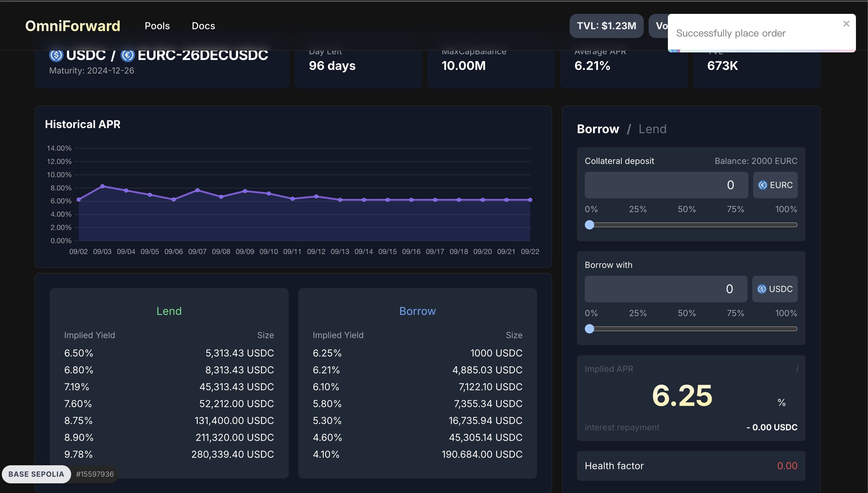Select Borrow order at 5.30% yield
The width and height of the screenshot is (868, 493).
pos(417,421)
